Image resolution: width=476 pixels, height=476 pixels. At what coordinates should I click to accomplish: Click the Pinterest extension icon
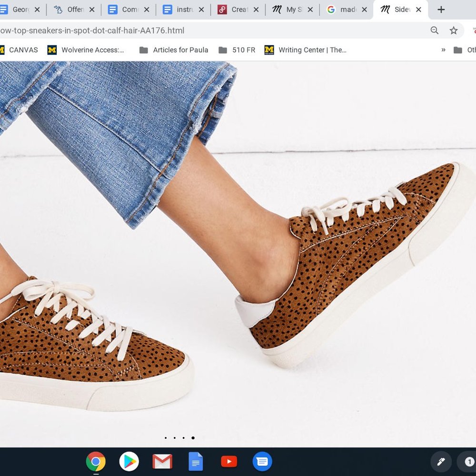click(474, 30)
